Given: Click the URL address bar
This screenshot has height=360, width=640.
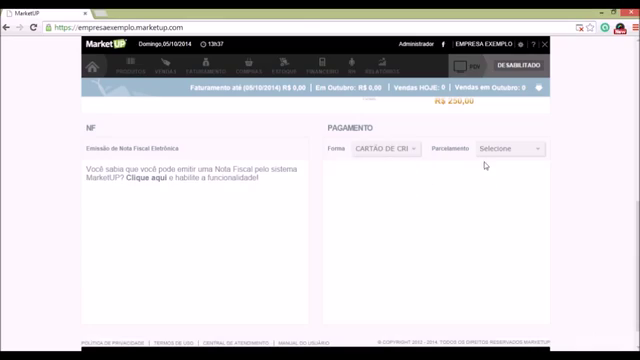Looking at the screenshot, I should pyautogui.click(x=310, y=27).
